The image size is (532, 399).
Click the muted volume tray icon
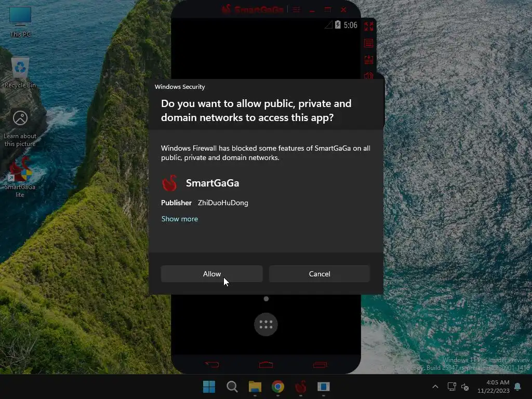point(465,387)
